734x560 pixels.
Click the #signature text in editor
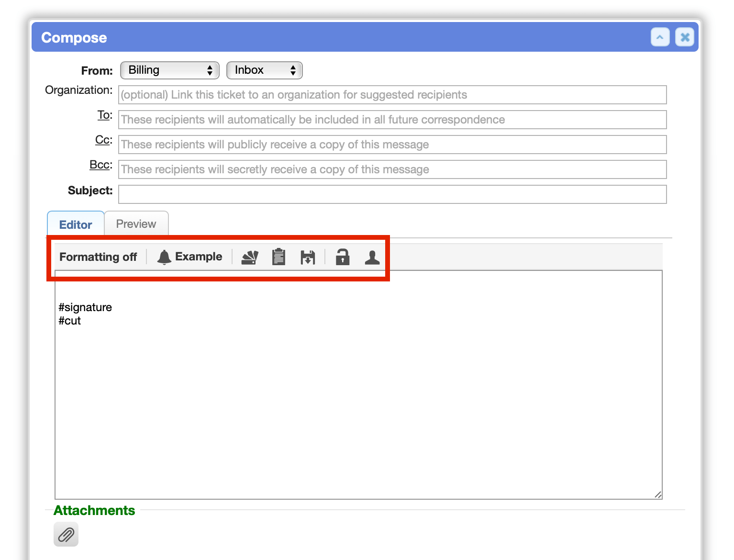coord(85,307)
